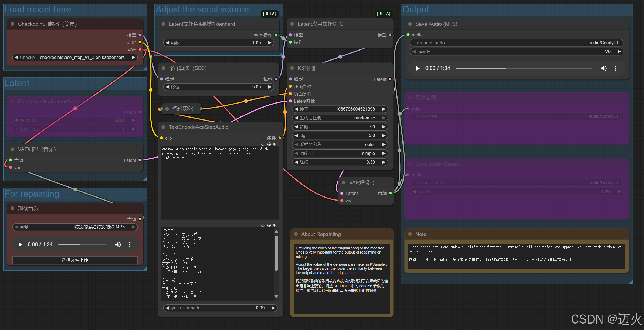This screenshot has width=644, height=330.
Task: Collapse the VAE解码 node title dot
Action: click(x=344, y=182)
